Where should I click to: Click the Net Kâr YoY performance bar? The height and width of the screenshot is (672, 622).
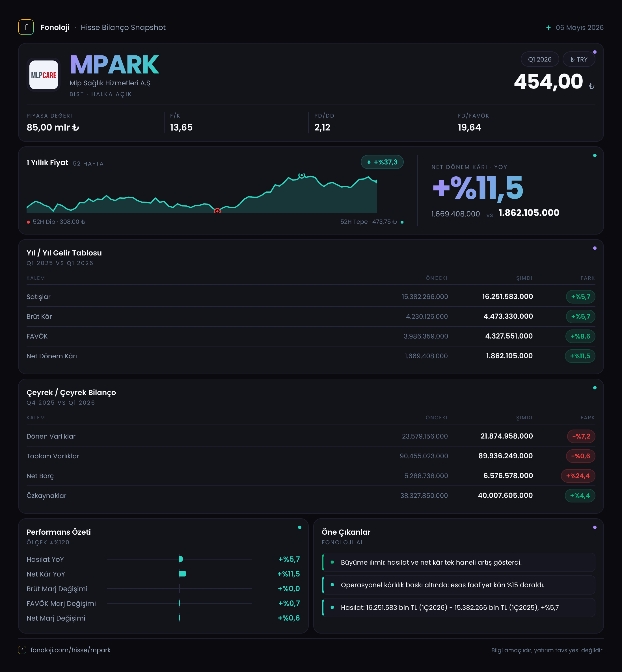[183, 574]
